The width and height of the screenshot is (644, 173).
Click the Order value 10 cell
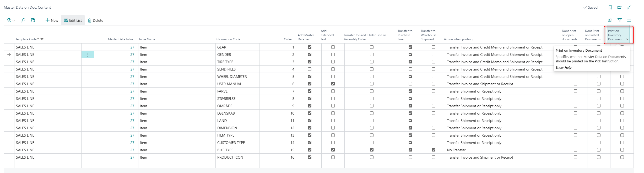tap(279, 113)
